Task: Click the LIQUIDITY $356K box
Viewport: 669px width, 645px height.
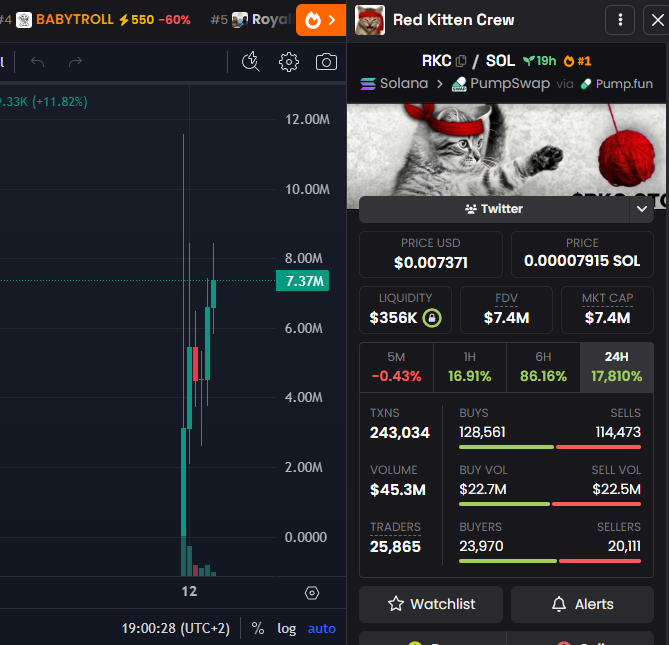Action: tap(405, 310)
